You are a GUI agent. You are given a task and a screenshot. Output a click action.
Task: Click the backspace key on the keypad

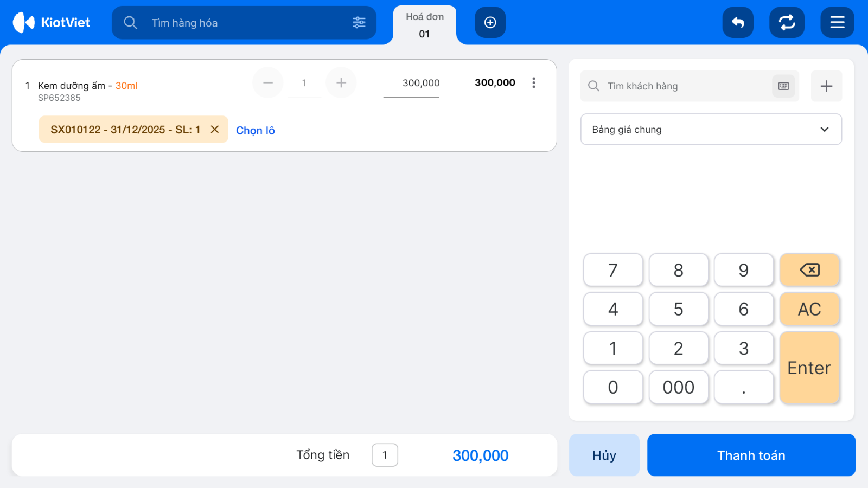coord(809,269)
